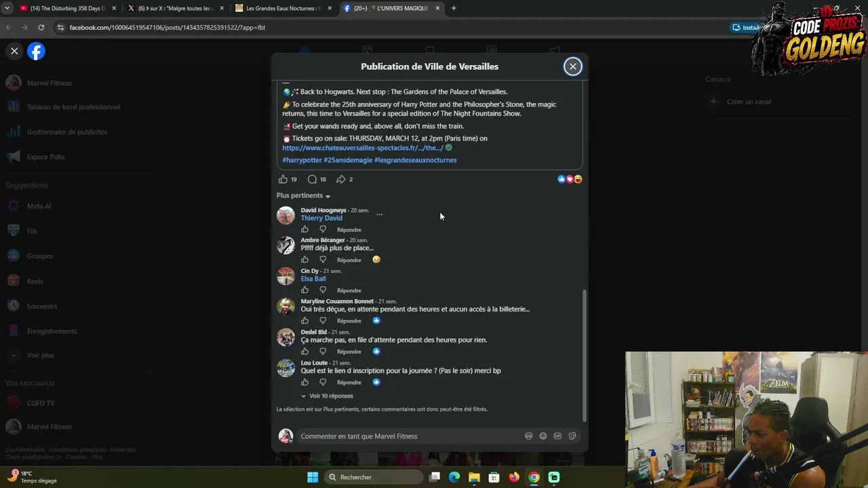
Task: Click the comments list scrollbar in dialog
Action: (x=585, y=356)
